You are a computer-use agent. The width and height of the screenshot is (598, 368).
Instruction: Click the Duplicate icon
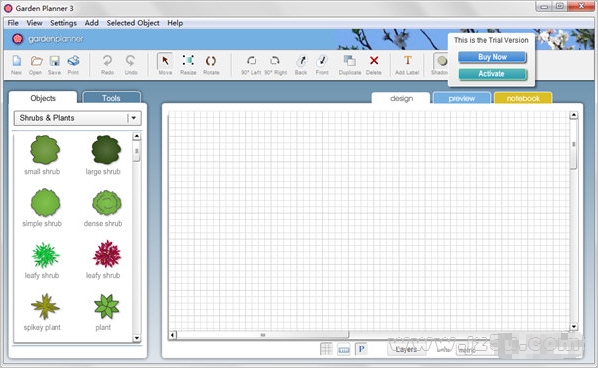[x=350, y=64]
